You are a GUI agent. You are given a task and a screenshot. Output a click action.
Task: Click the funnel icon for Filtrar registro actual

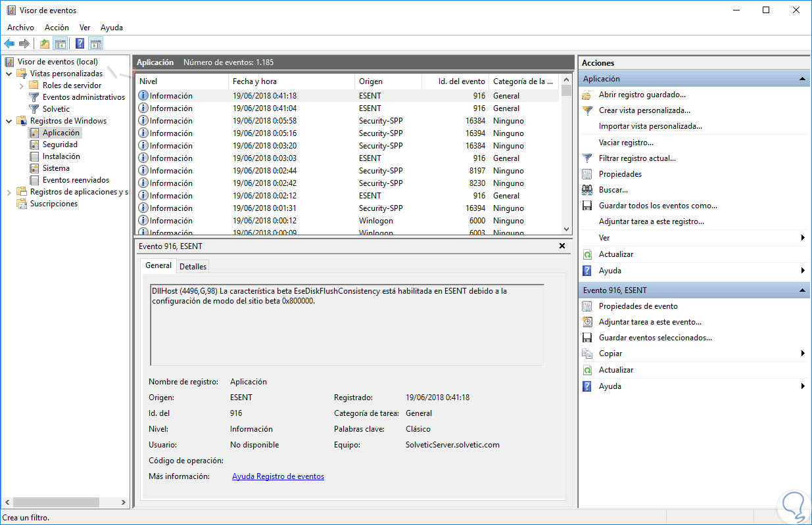(587, 158)
